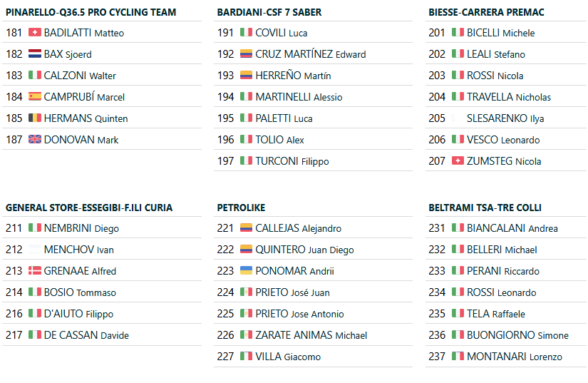The height and width of the screenshot is (383, 588).
Task: Click the Swiss flag next to Zumsteg
Action: click(x=458, y=161)
